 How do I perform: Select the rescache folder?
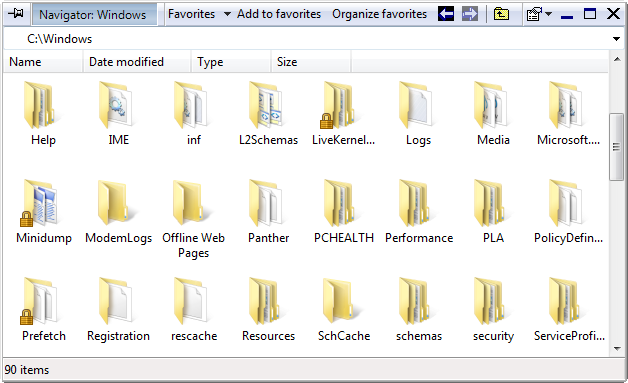coord(194,310)
